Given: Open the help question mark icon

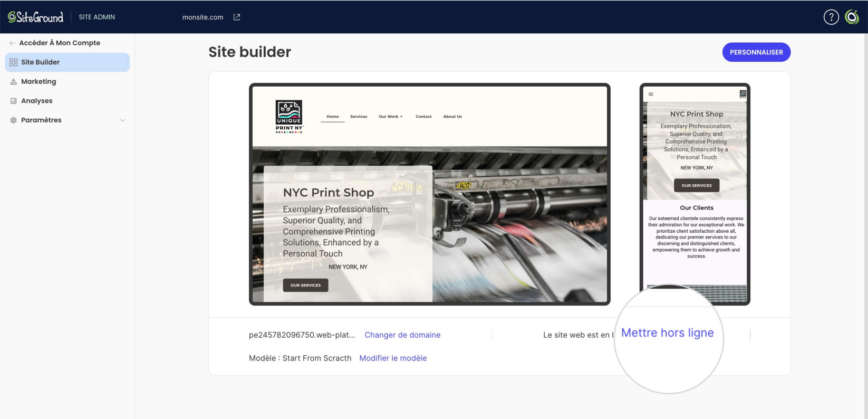Looking at the screenshot, I should pyautogui.click(x=831, y=17).
